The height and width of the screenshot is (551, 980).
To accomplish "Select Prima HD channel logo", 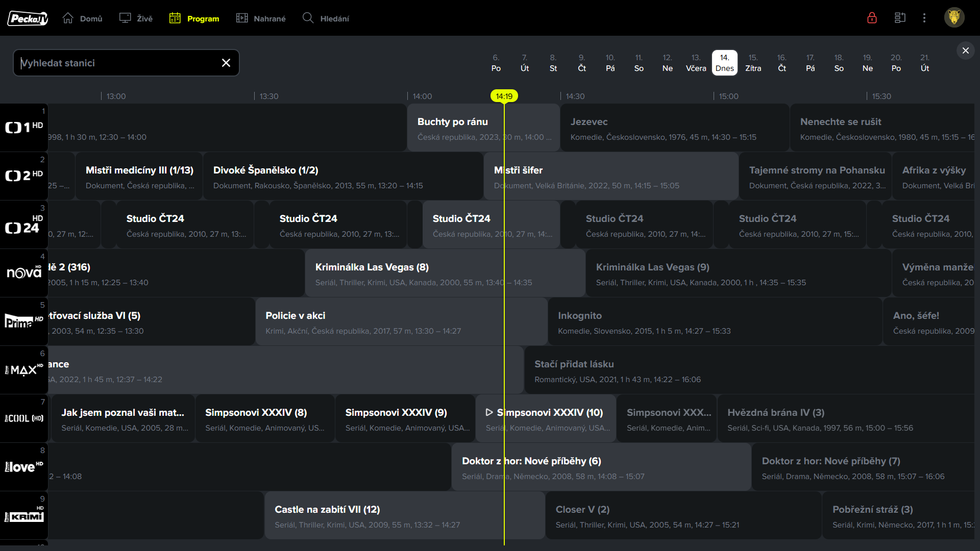I will pos(24,321).
